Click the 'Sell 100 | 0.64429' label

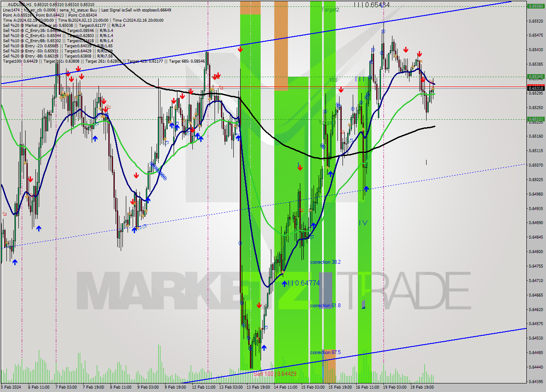(x=275, y=373)
